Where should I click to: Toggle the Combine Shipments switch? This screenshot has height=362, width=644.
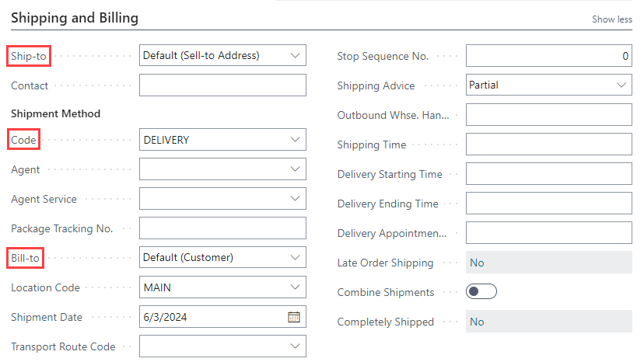[481, 292]
